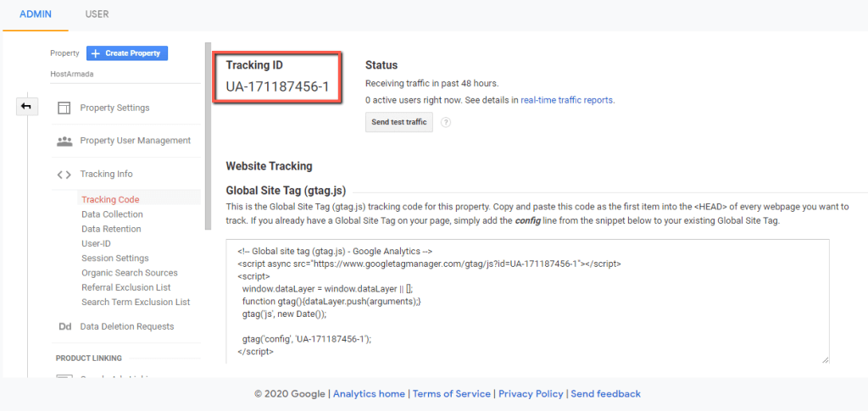
Task: Click the gtag('config', 'UA-171187456-1') code line
Action: coord(307,340)
